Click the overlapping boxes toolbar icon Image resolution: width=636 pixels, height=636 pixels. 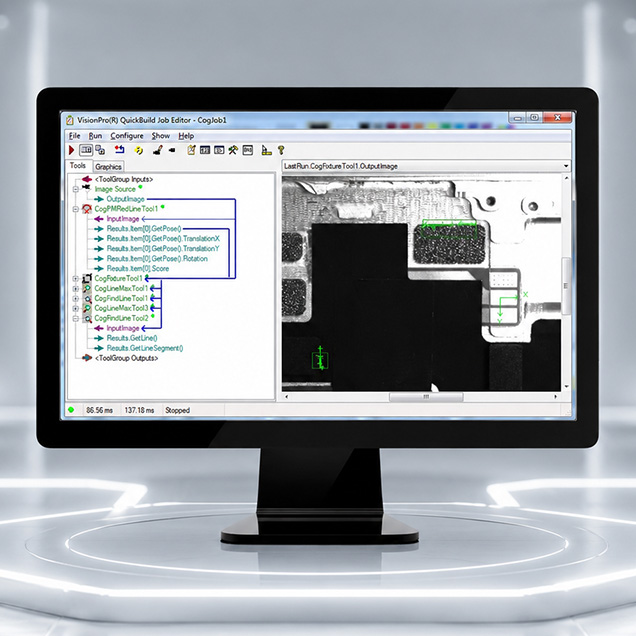(100, 150)
